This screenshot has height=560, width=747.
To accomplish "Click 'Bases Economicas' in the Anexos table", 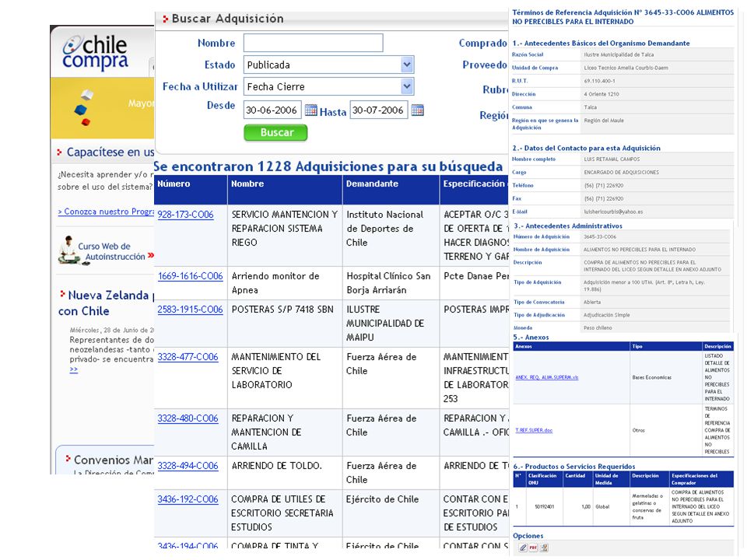I will (652, 377).
